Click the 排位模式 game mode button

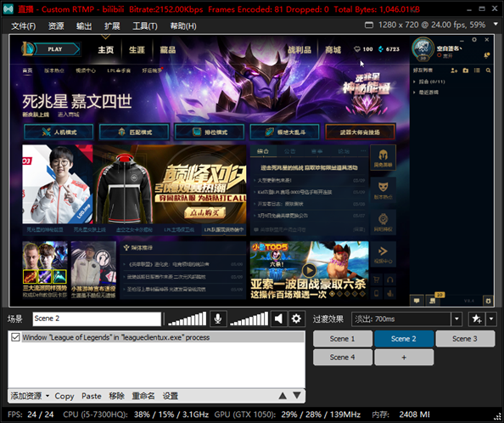pos(210,133)
